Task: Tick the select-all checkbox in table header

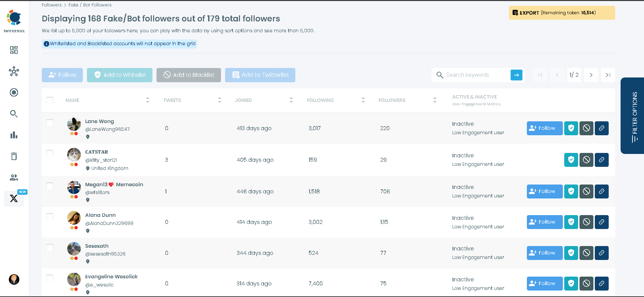Action: pos(50,100)
